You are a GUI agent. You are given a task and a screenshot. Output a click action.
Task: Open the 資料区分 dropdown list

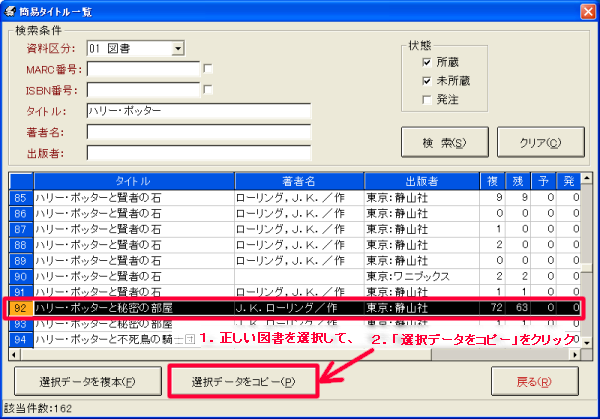click(x=178, y=49)
